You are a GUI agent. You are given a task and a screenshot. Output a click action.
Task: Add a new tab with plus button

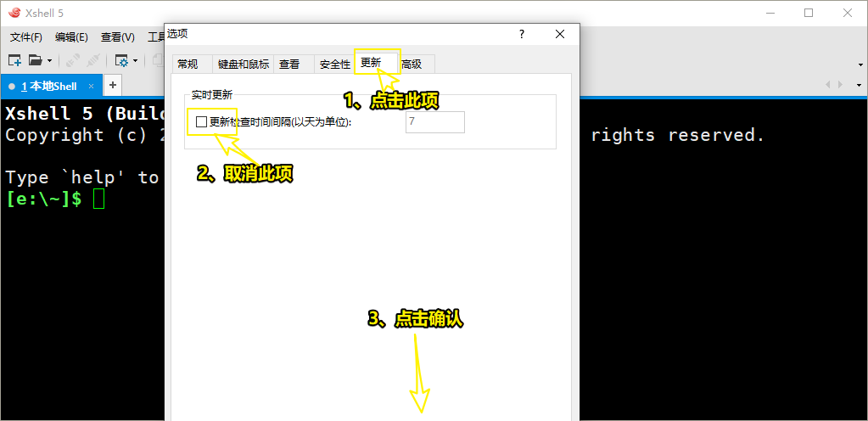(112, 85)
